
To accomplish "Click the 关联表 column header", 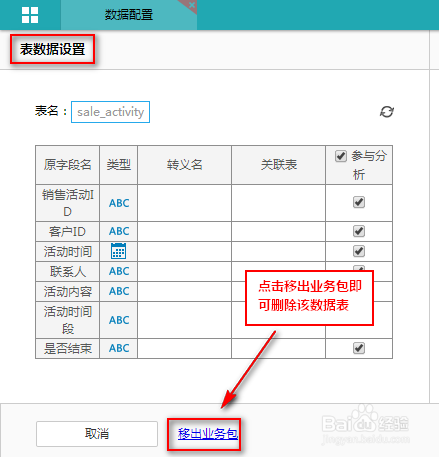I will (x=279, y=165).
